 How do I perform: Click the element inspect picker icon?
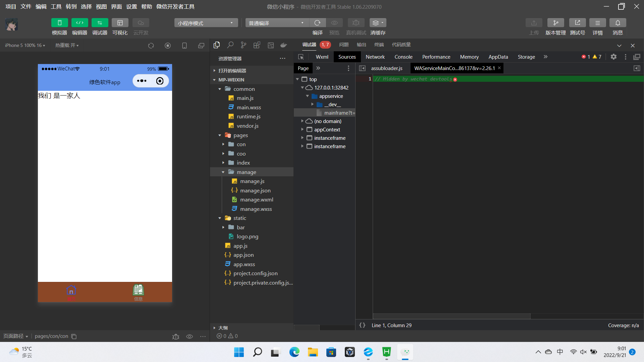pos(301,57)
